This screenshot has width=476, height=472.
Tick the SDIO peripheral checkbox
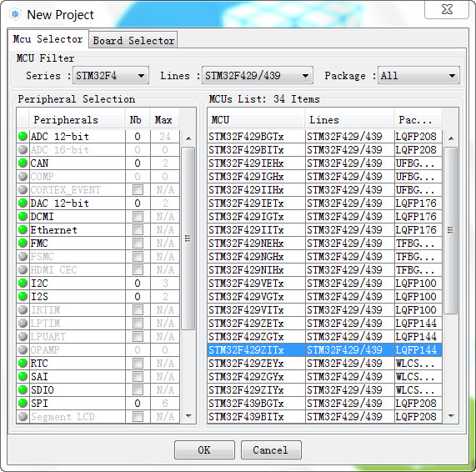point(138,390)
